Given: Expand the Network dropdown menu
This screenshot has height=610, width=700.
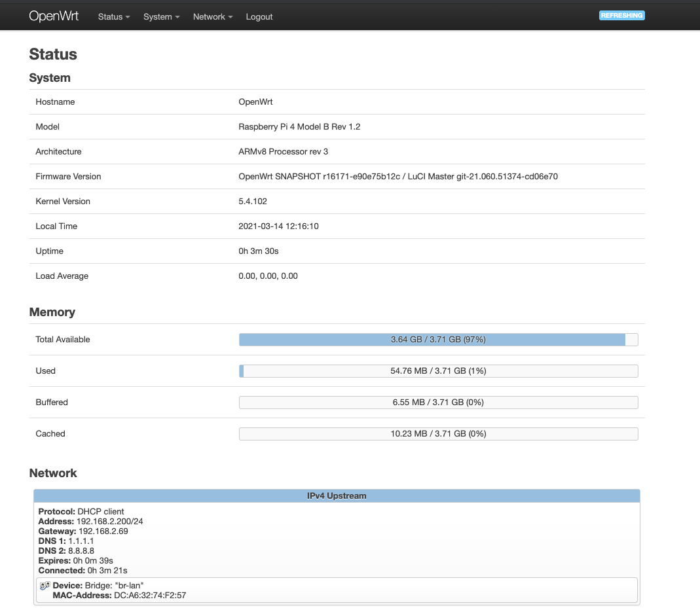Looking at the screenshot, I should coord(212,16).
